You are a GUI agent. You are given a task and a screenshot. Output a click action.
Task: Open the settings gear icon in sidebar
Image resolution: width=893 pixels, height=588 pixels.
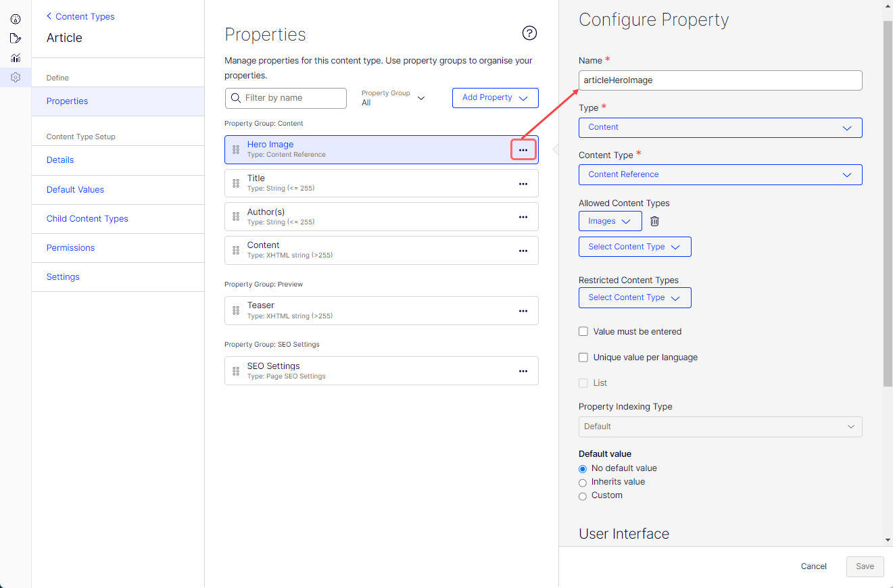pyautogui.click(x=16, y=78)
